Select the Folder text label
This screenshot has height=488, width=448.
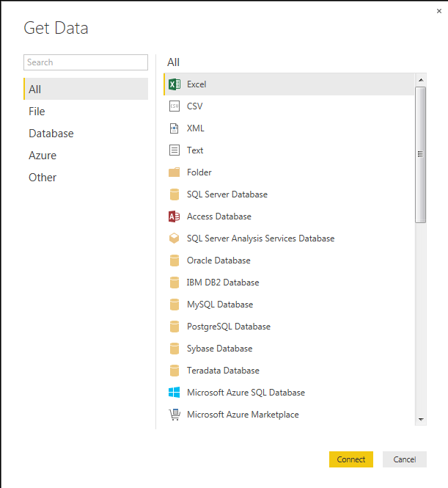[199, 172]
